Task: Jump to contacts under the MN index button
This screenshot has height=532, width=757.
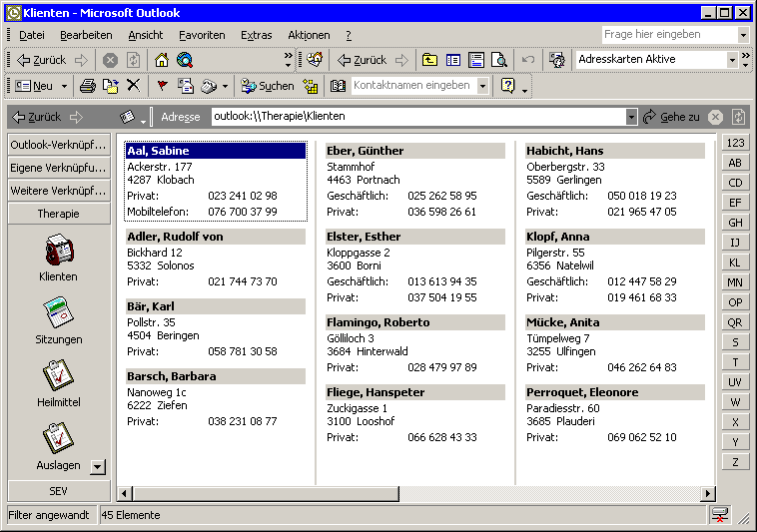Action: [x=735, y=282]
